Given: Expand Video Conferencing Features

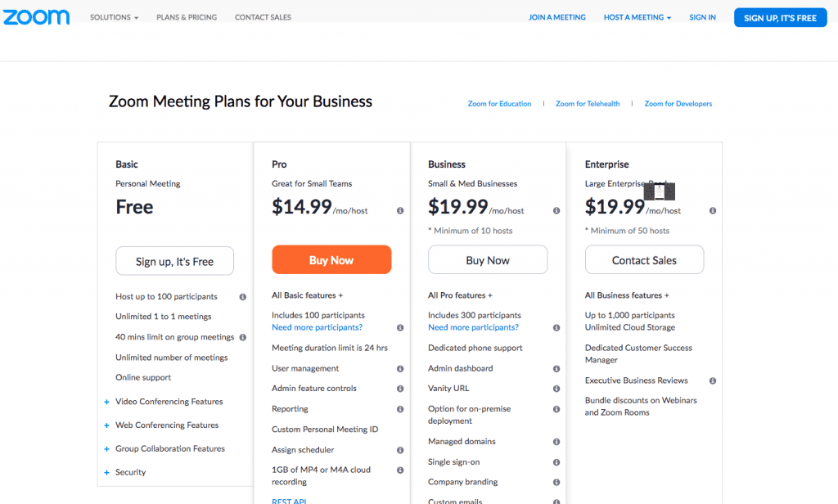Looking at the screenshot, I should click(x=169, y=402).
